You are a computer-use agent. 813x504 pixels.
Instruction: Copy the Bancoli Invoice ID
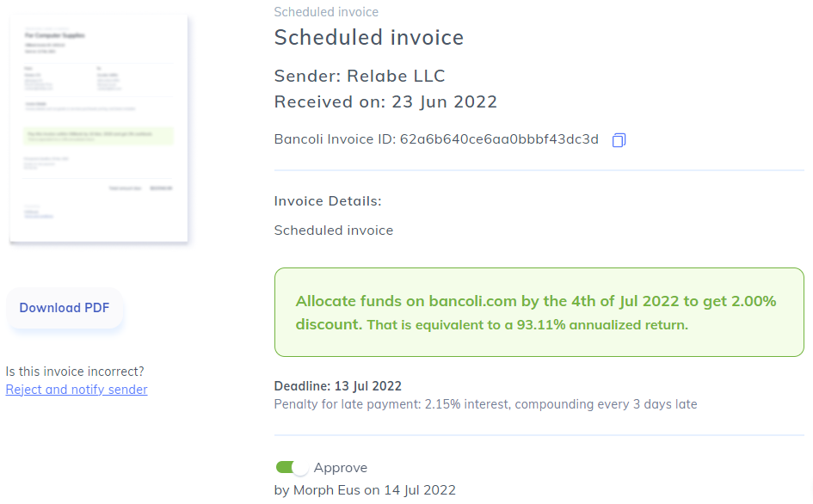(x=619, y=140)
